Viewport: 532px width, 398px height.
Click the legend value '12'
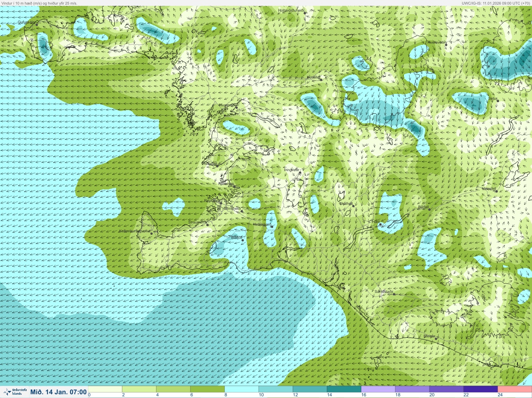coord(296,395)
